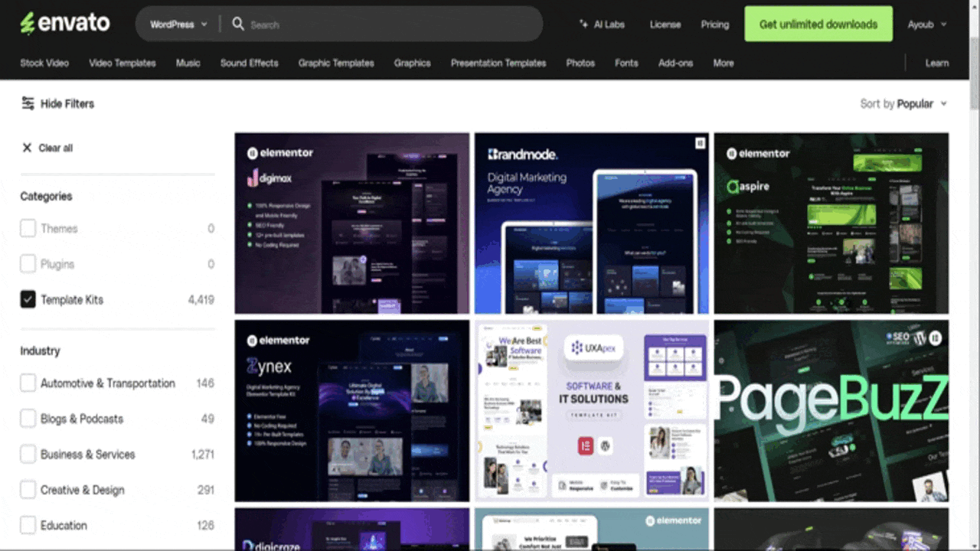Toggle the Business & Services filter
This screenshot has width=980, height=551.
point(28,455)
